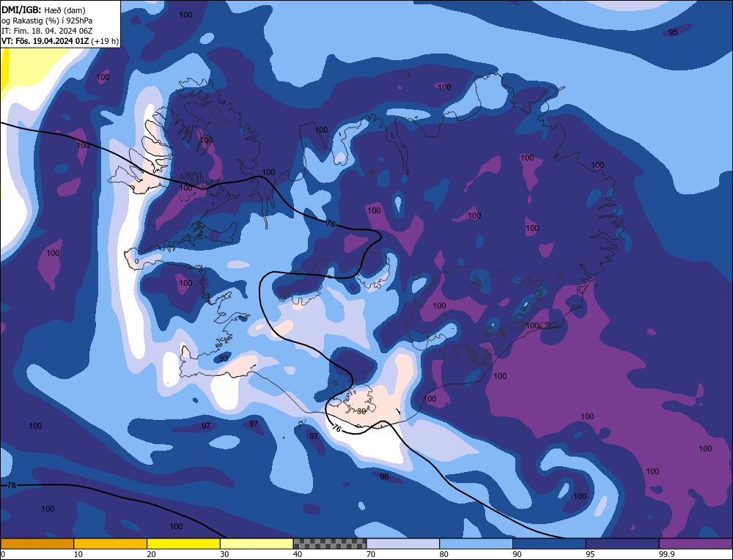733x560 pixels.
Task: Click the "(+19 h)" forecast offset text
Action: point(105,41)
